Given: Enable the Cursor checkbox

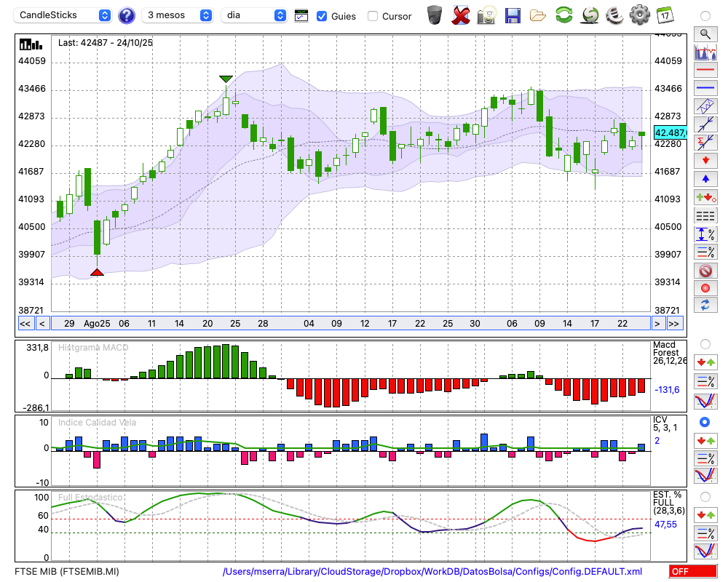Looking at the screenshot, I should pos(373,16).
